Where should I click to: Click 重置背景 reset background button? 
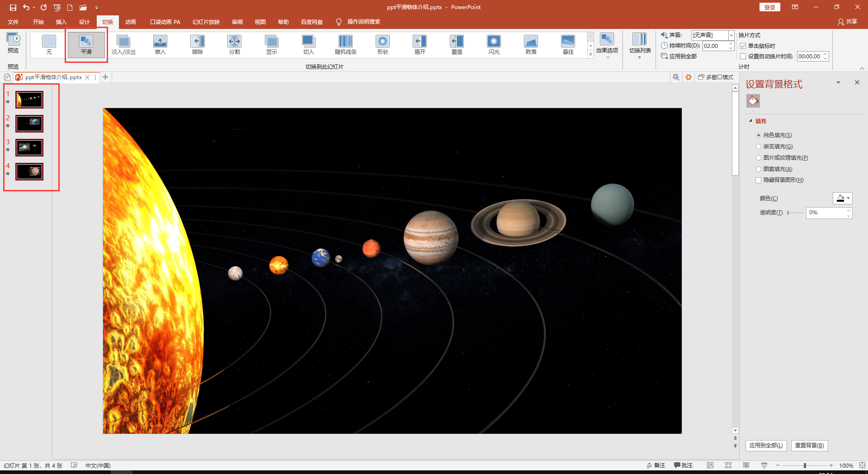[809, 446]
